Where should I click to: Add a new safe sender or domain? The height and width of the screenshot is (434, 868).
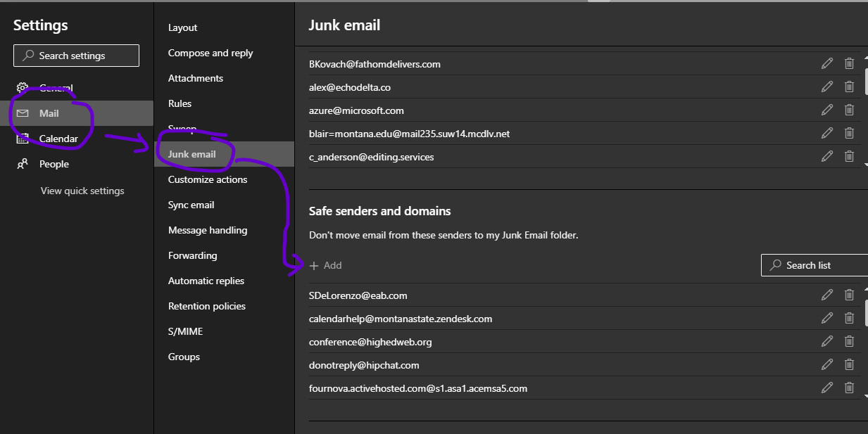(x=326, y=265)
